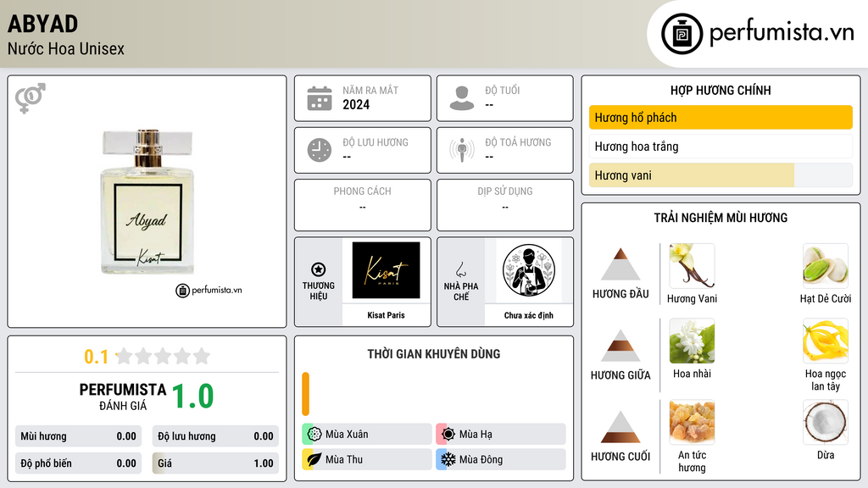868x488 pixels.
Task: Click the nose icon above Nhà pha chế
Action: pos(460,269)
